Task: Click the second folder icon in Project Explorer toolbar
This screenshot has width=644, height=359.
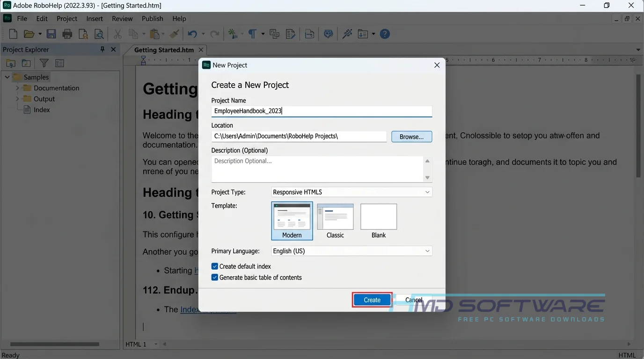Action: tap(26, 63)
